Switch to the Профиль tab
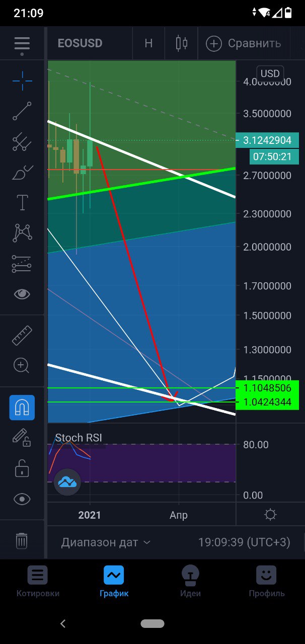Viewport: 305px width, 644px height. click(x=267, y=582)
